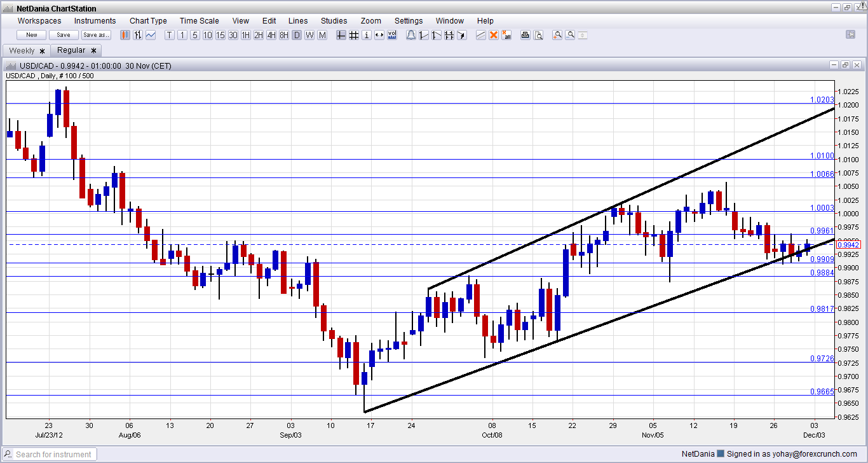
Task: Select the candlestick chart type icon
Action: coord(125,35)
